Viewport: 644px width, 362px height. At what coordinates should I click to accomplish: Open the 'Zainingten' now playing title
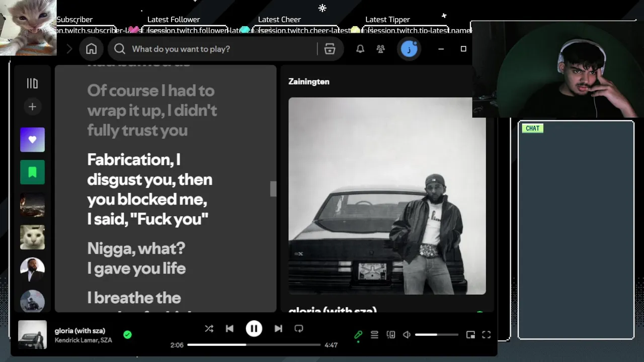309,81
